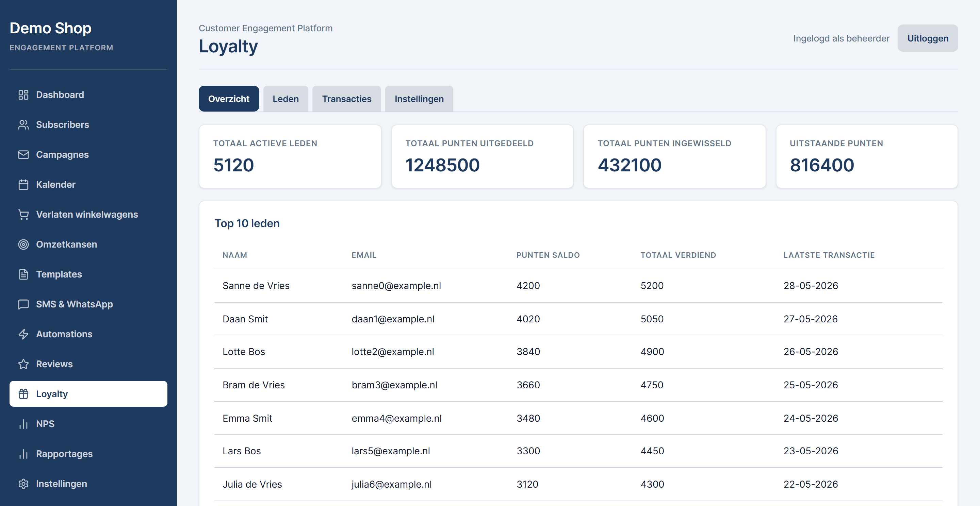Click the Reviews star icon
980x506 pixels.
[23, 364]
